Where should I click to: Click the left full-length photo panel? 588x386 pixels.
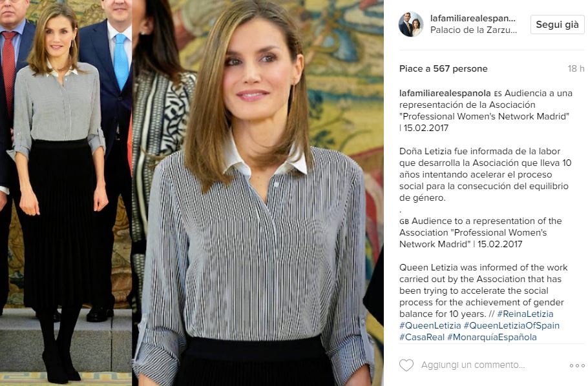tap(66, 193)
